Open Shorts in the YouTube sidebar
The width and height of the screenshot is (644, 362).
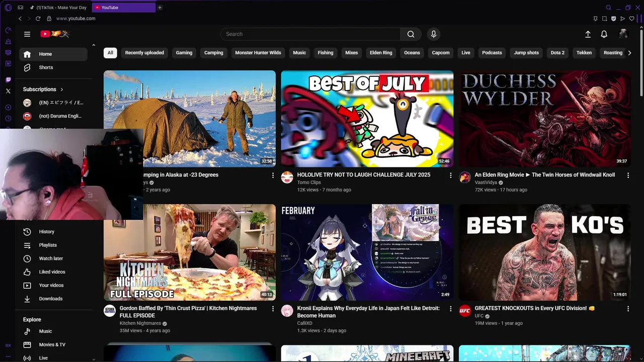point(53,67)
